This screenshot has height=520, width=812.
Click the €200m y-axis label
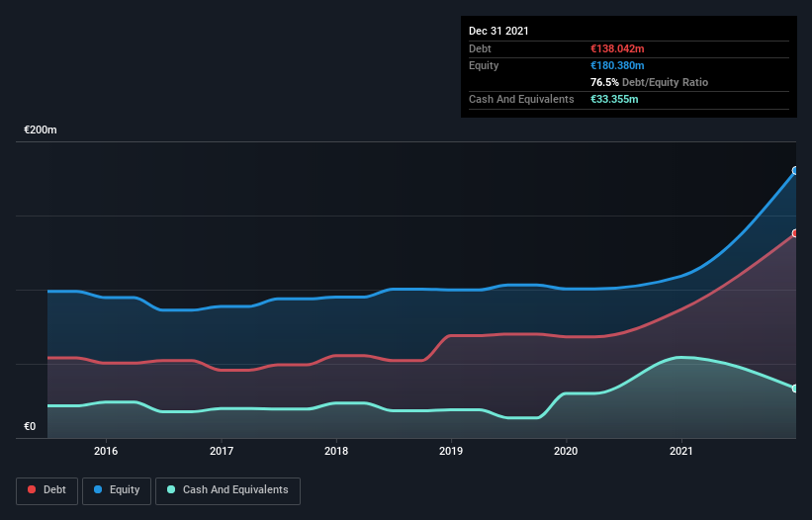coord(41,130)
